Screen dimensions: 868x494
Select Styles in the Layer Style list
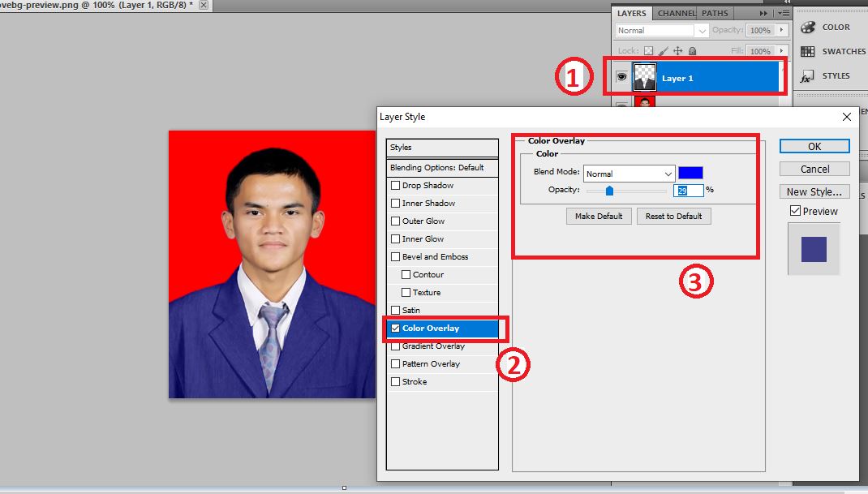click(x=442, y=148)
